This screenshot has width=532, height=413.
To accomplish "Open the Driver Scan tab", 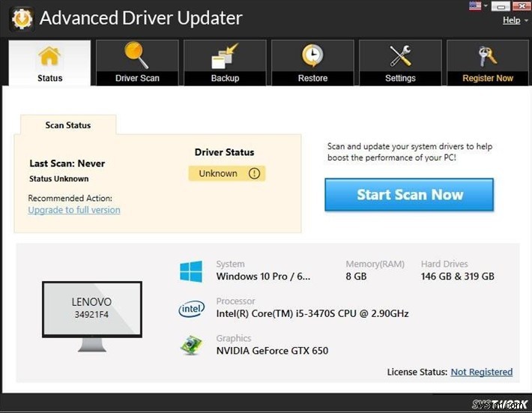I will (x=137, y=62).
